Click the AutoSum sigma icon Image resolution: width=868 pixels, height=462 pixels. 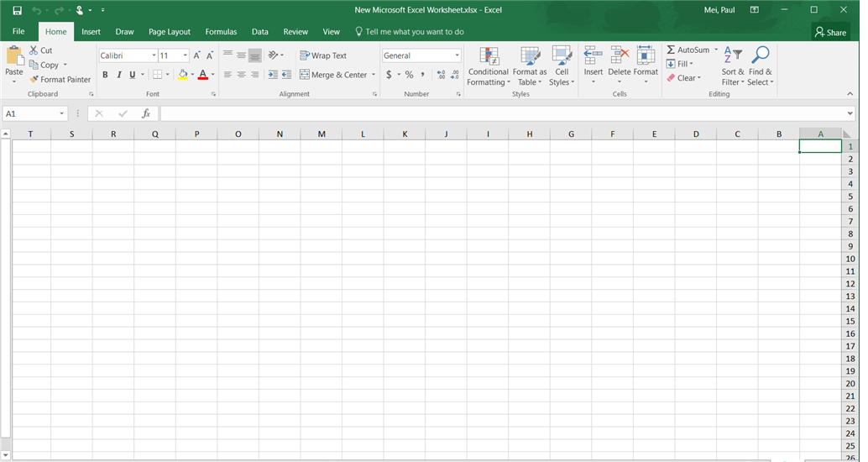(x=671, y=50)
